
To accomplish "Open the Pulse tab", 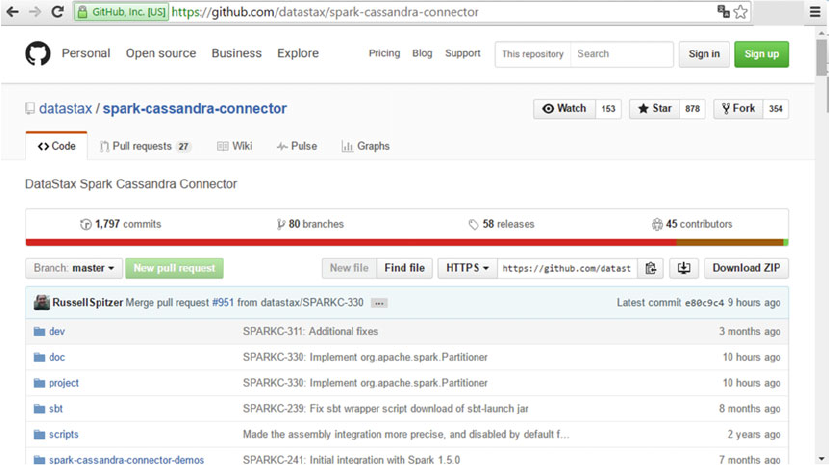I will pyautogui.click(x=297, y=146).
